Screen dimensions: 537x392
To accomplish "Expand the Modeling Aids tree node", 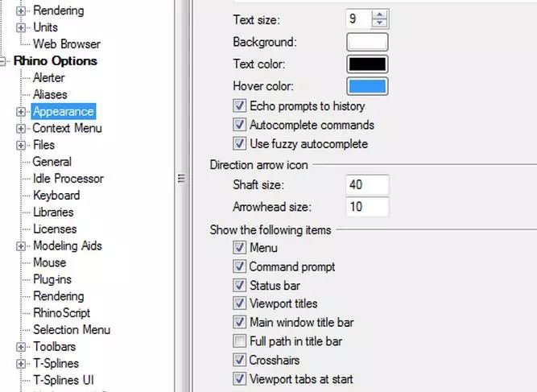I will click(x=21, y=246).
